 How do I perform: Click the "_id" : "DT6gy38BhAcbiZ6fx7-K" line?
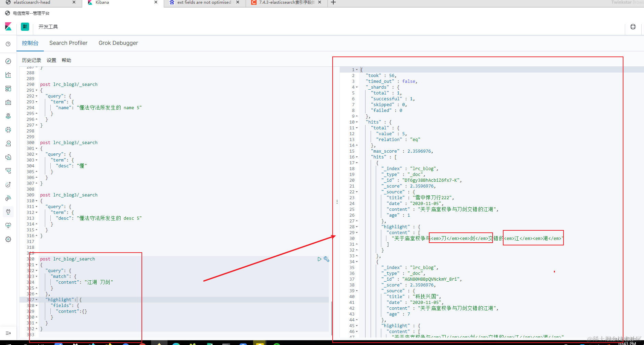[x=421, y=180]
